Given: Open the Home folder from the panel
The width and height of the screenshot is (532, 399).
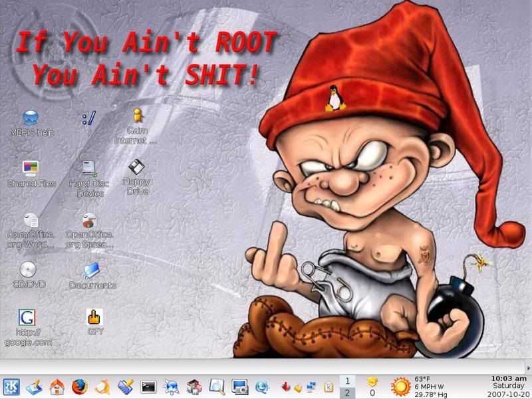Looking at the screenshot, I should (x=57, y=387).
